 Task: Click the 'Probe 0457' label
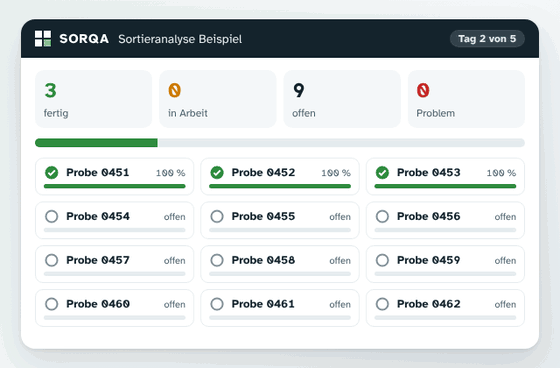[98, 260]
